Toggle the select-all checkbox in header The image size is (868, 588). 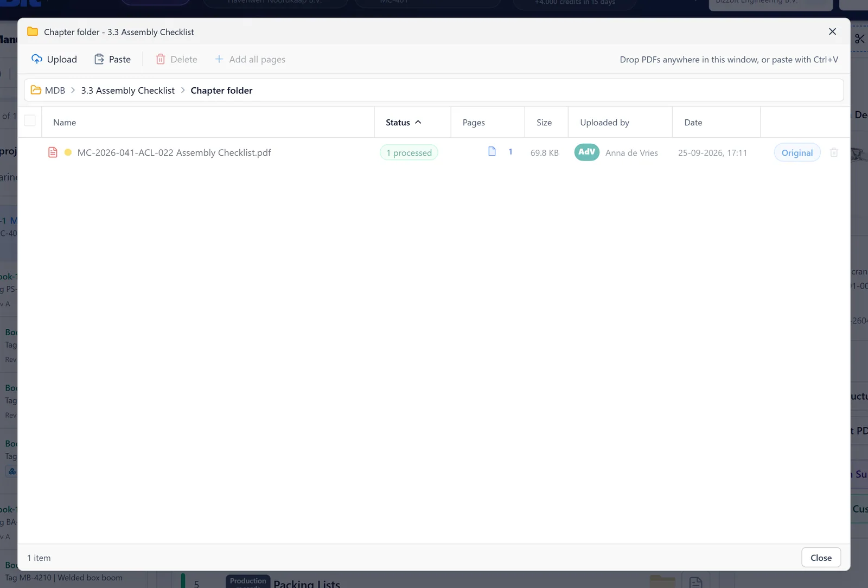coord(30,120)
